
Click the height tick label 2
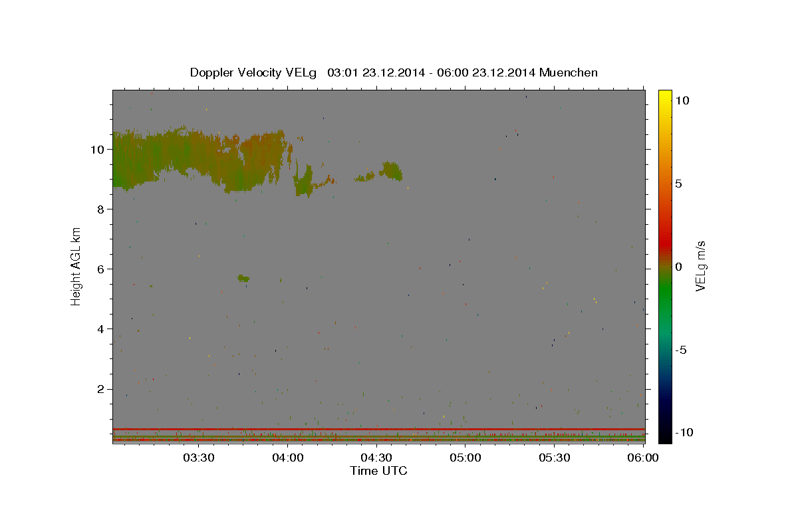(x=100, y=388)
